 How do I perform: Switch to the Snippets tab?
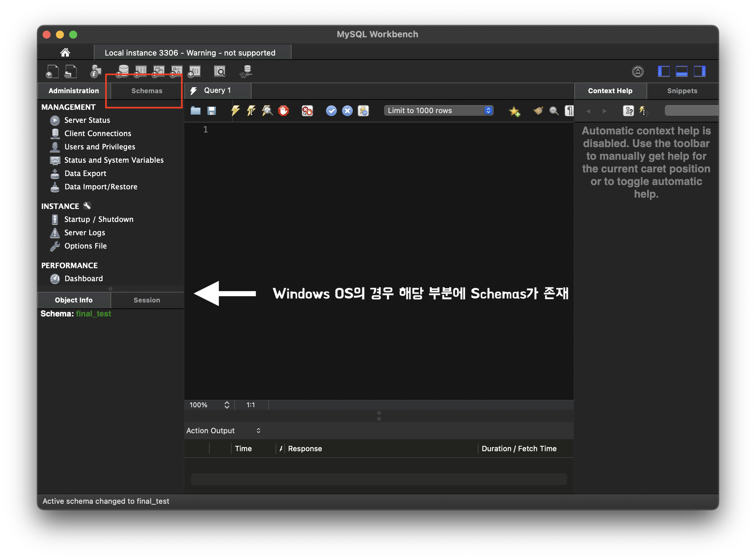pos(682,91)
